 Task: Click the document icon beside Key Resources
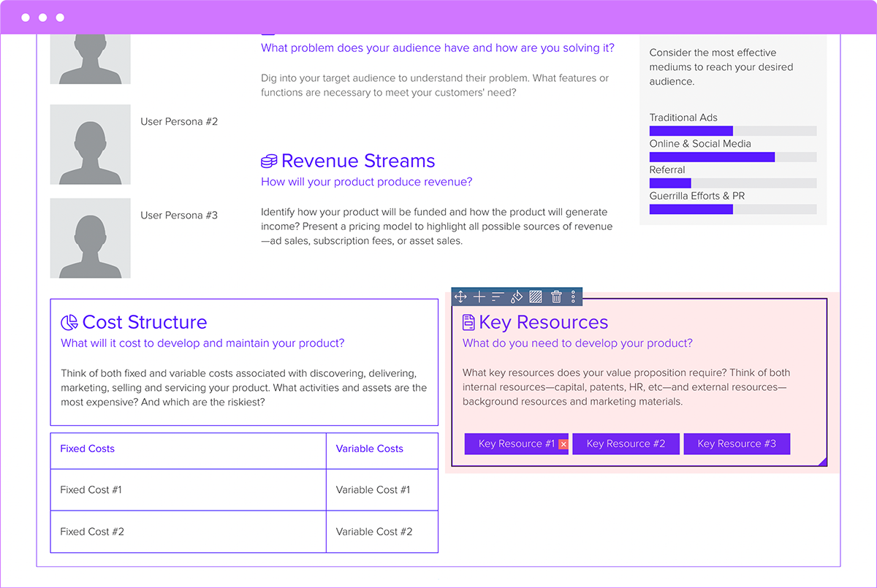(468, 321)
